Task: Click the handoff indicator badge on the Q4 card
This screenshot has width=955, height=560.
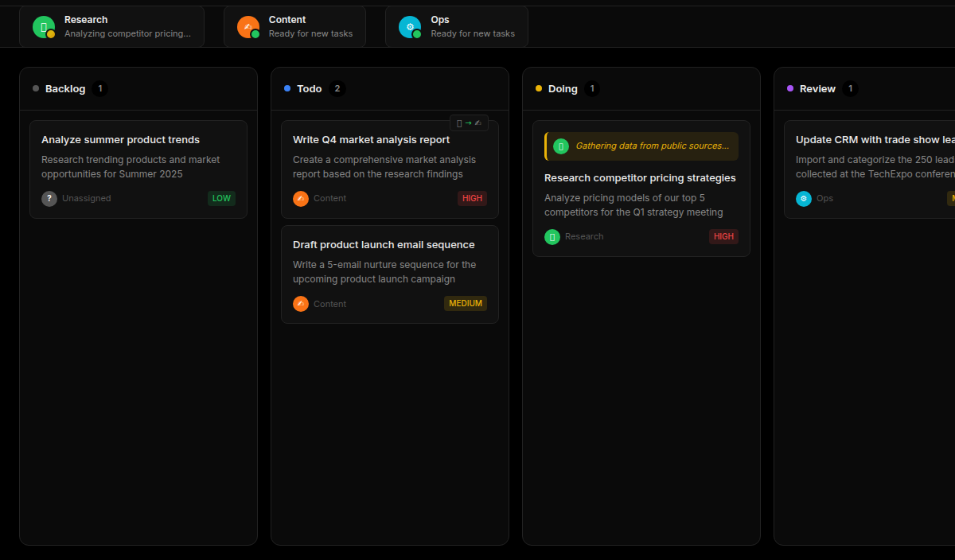Action: (x=469, y=122)
